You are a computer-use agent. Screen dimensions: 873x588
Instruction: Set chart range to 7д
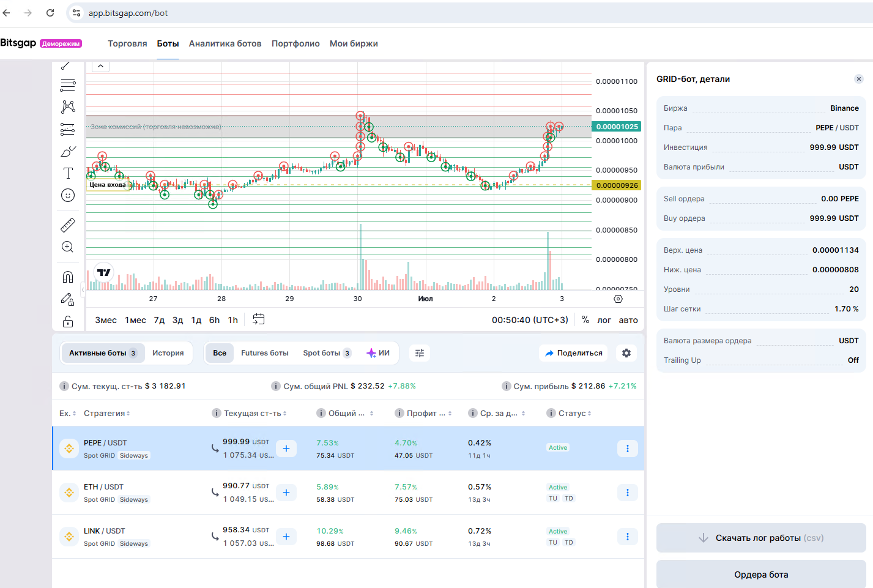tap(159, 320)
